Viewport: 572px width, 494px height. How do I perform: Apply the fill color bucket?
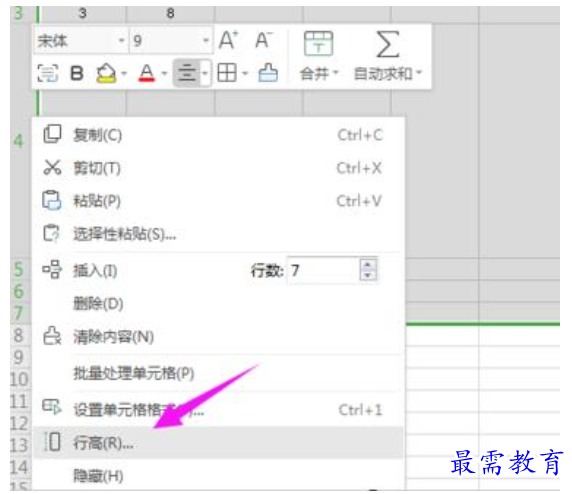point(106,73)
